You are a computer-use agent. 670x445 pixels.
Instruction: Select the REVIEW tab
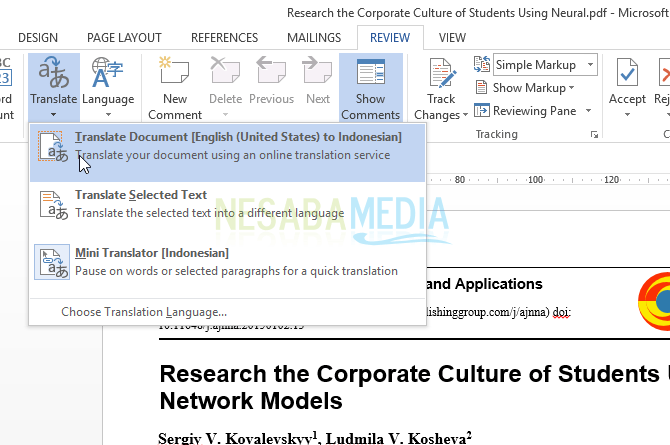[390, 38]
